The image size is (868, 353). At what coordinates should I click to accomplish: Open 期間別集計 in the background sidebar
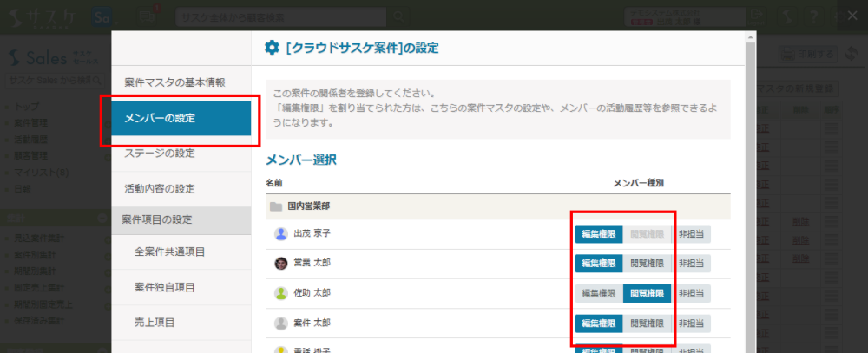36,271
